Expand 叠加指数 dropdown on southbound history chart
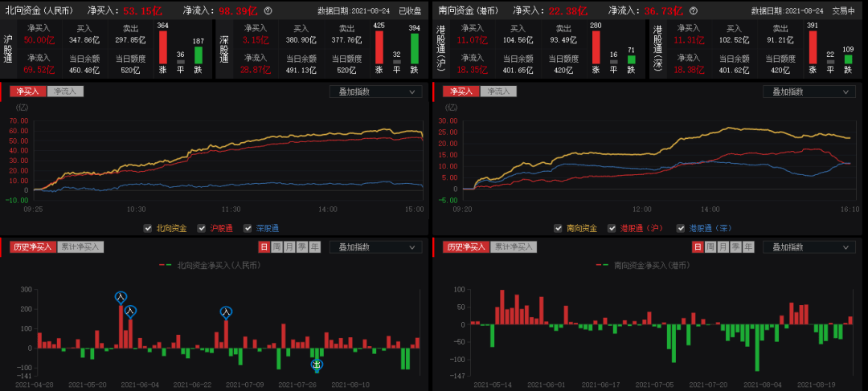 click(x=808, y=246)
